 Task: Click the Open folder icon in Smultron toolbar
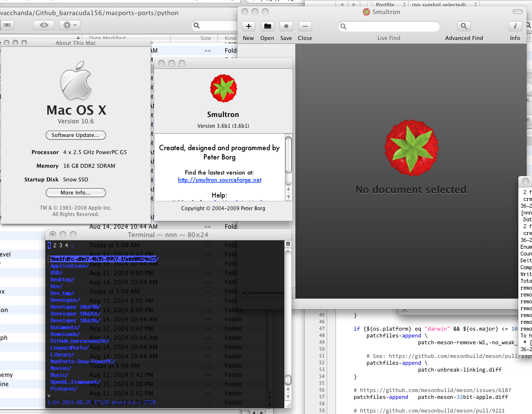(267, 26)
